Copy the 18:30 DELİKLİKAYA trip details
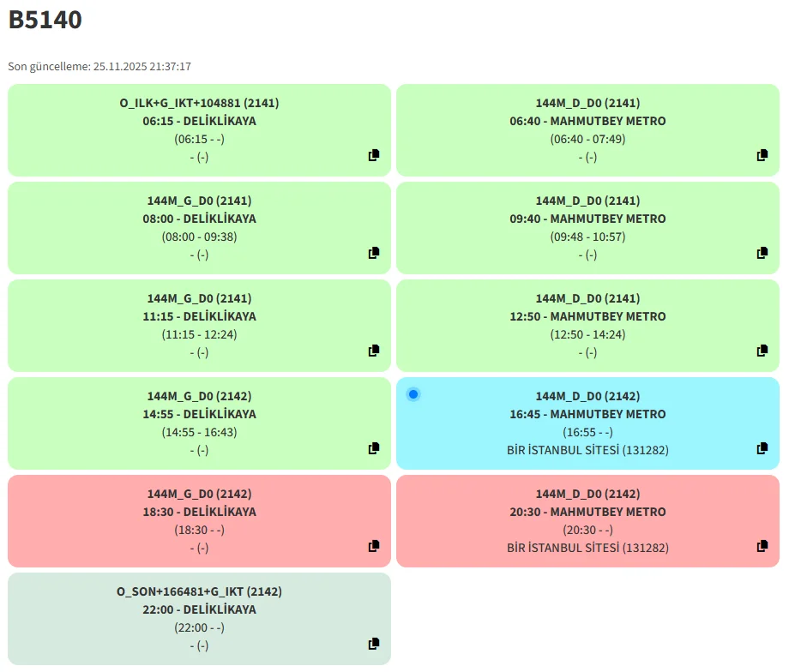 tap(374, 546)
